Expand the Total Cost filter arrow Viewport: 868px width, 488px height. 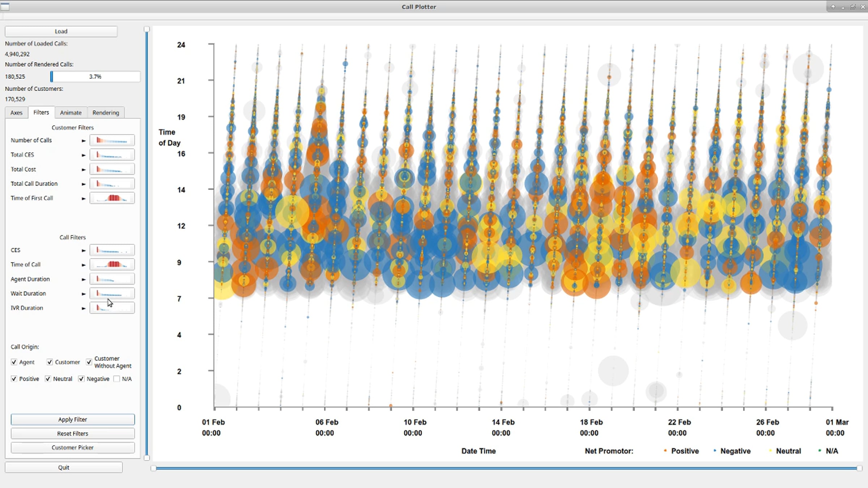point(84,170)
